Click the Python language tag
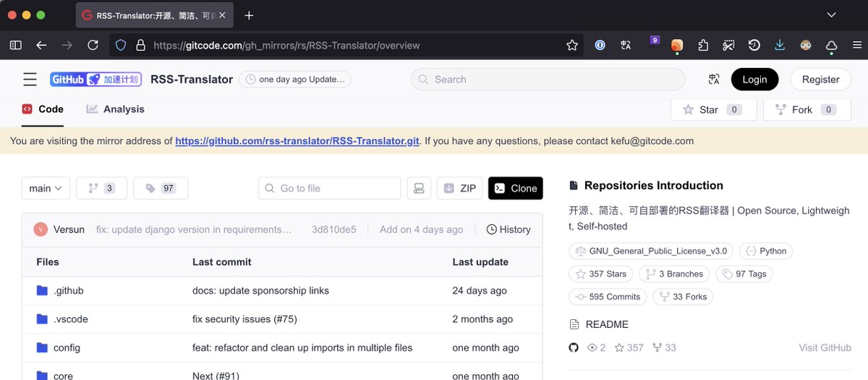This screenshot has height=380, width=868. [766, 251]
